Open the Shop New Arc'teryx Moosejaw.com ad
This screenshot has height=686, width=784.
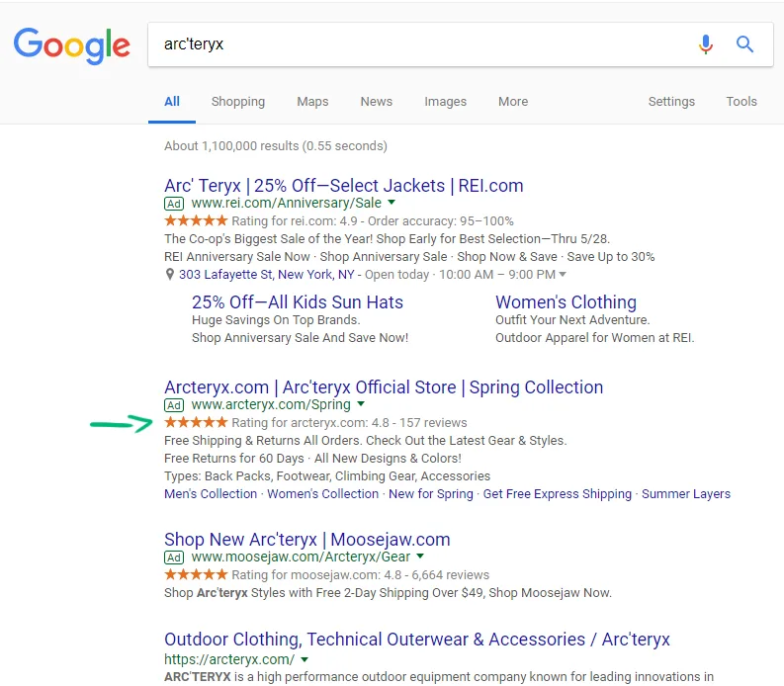307,540
